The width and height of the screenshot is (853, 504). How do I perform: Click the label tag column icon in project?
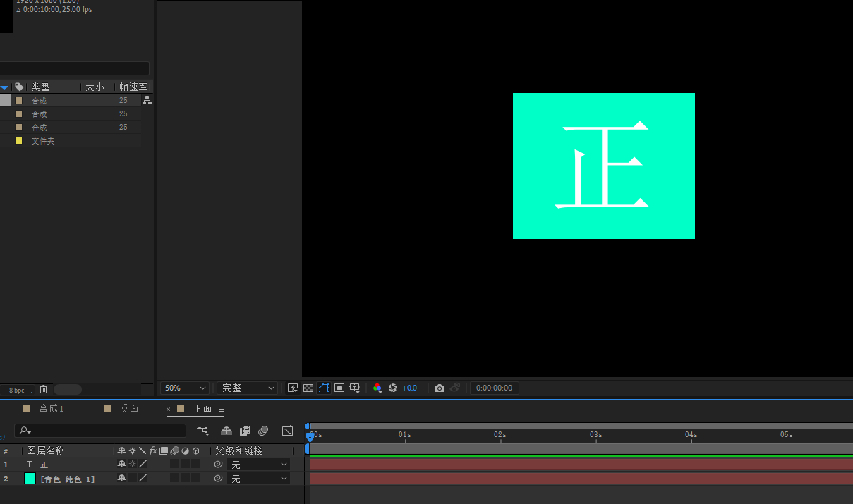tap(19, 87)
